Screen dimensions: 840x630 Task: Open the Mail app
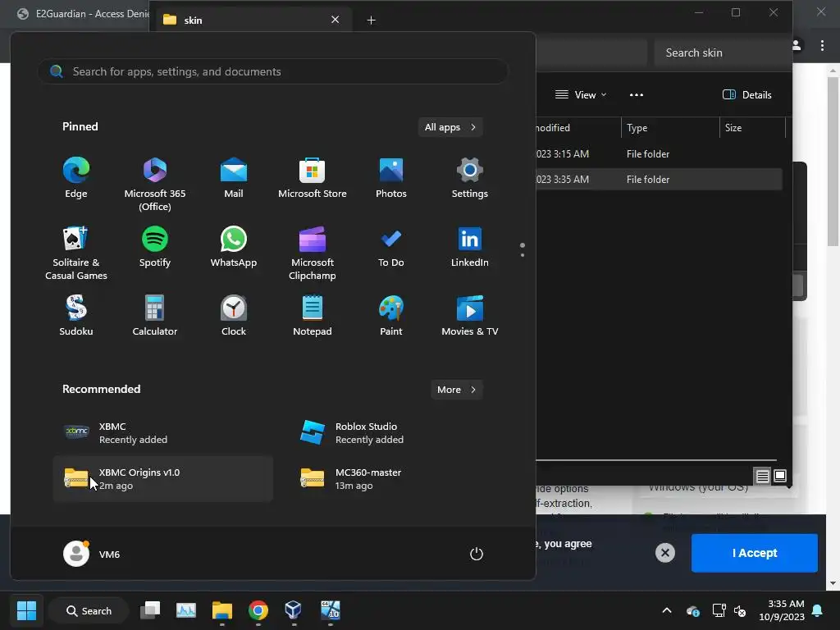point(234,178)
